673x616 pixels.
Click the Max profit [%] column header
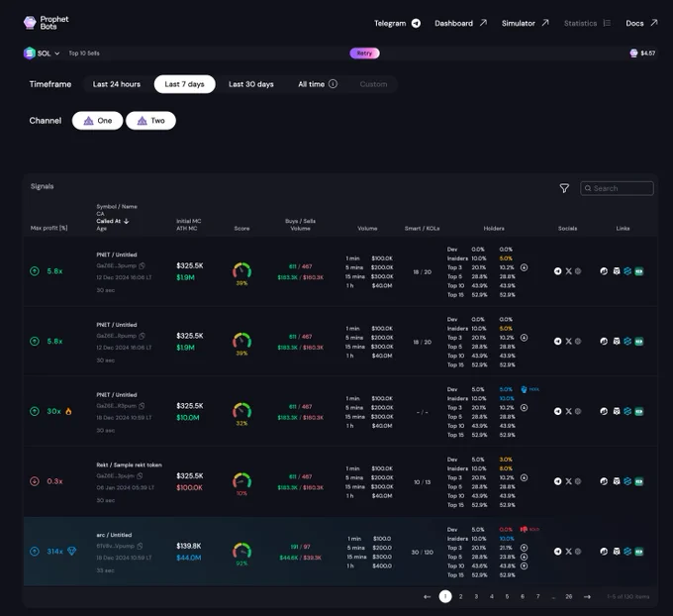point(48,228)
